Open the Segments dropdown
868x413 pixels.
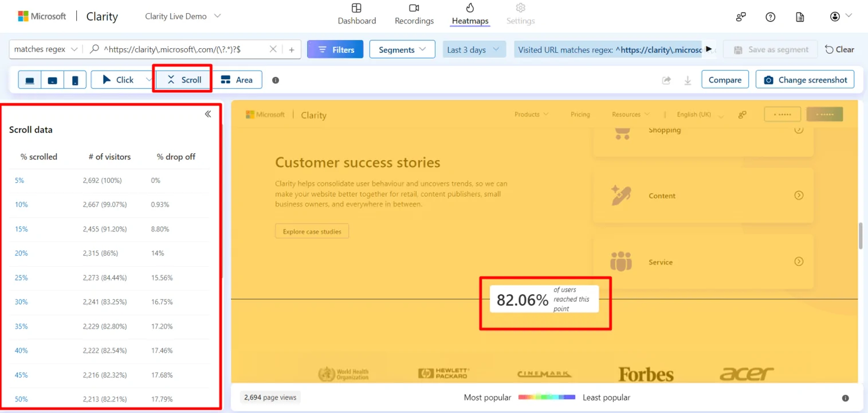pyautogui.click(x=402, y=49)
